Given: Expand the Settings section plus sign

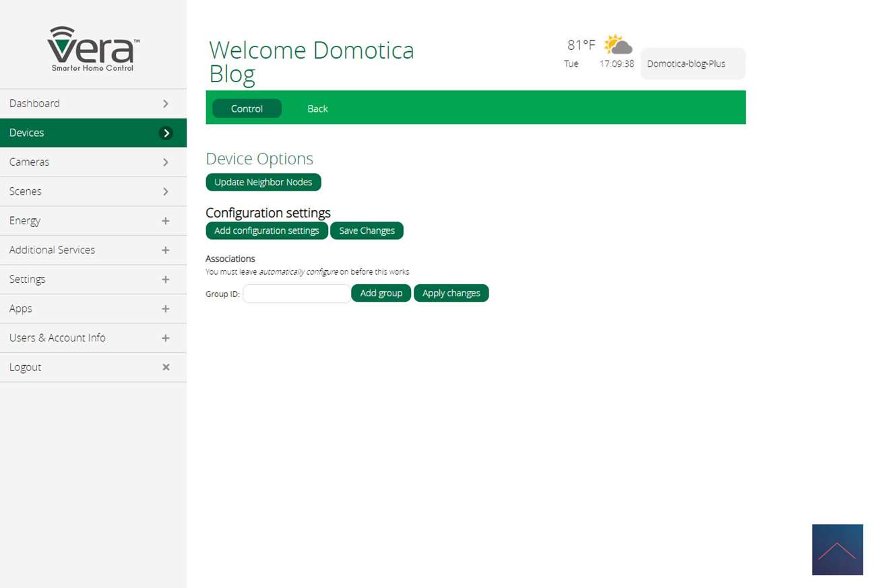Looking at the screenshot, I should (x=166, y=280).
